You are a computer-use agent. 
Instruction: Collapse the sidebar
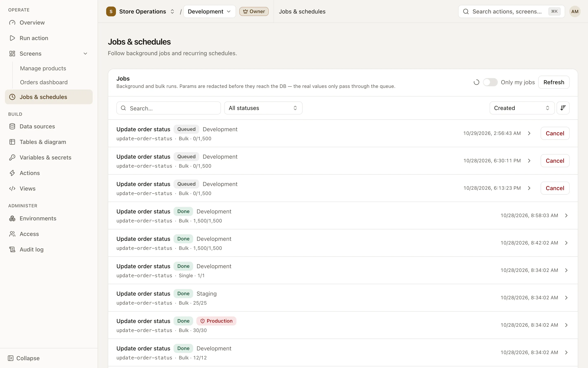click(24, 358)
